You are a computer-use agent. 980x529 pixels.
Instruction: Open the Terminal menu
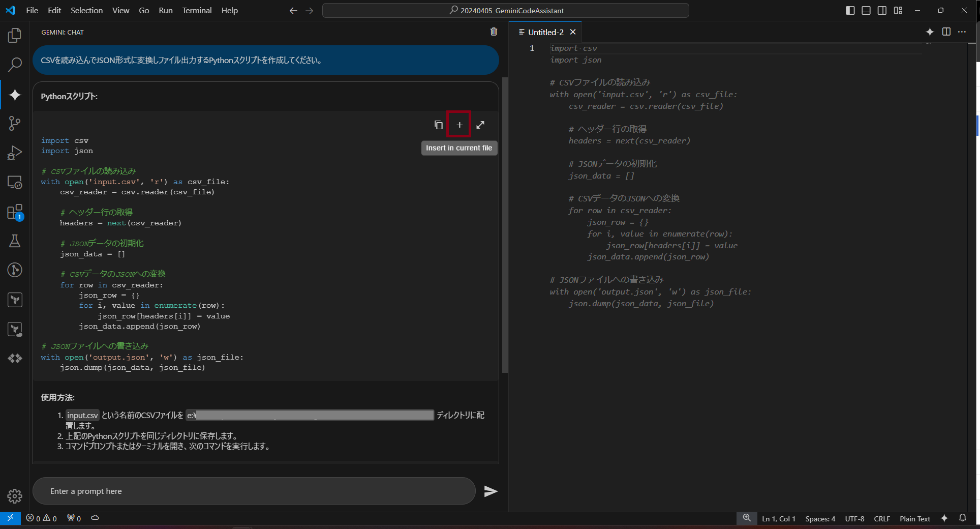point(197,10)
